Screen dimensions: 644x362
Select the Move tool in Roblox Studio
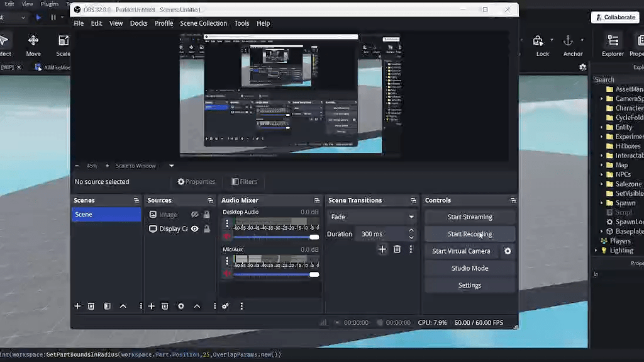point(33,45)
